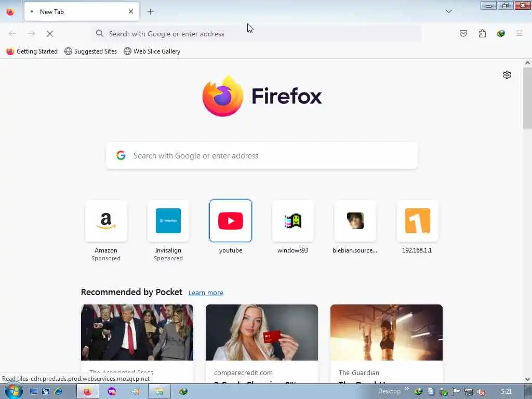Viewport: 532px width, 399px height.
Task: Click the Show Desktop quick launch icon
Action: pyautogui.click(x=34, y=392)
